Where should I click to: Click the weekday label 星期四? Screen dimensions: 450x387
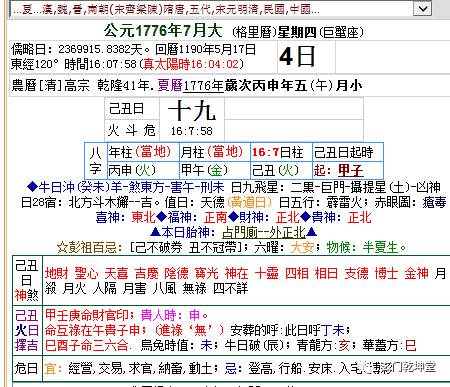point(297,32)
